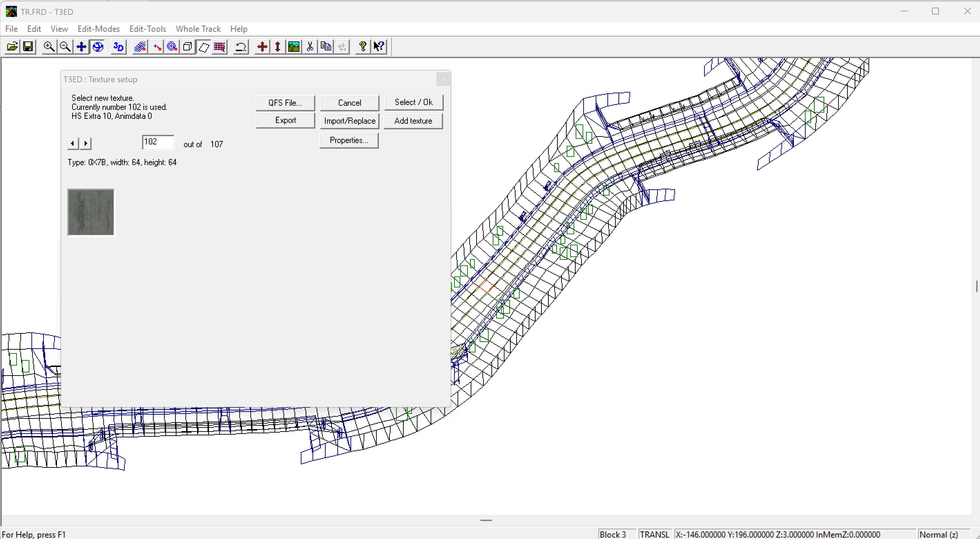Click the texture preview thumbnail
This screenshot has height=539, width=980.
(91, 212)
